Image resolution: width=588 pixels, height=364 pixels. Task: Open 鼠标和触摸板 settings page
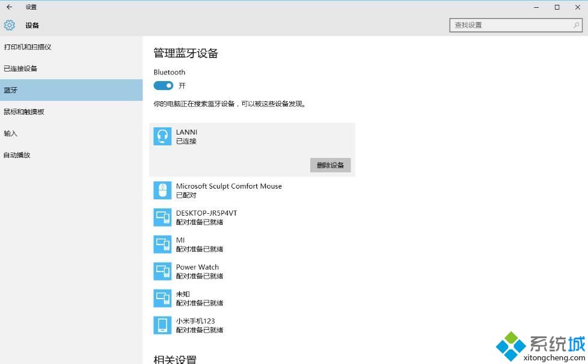point(72,112)
